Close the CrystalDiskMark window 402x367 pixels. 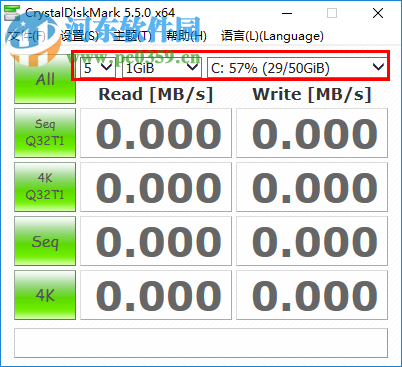click(x=378, y=13)
